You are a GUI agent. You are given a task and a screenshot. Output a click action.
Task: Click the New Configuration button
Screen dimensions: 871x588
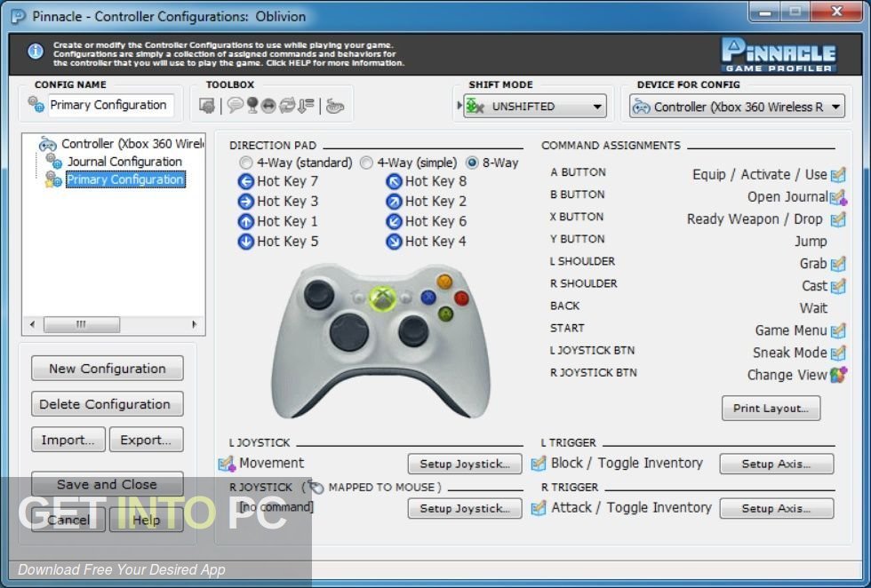coord(108,368)
